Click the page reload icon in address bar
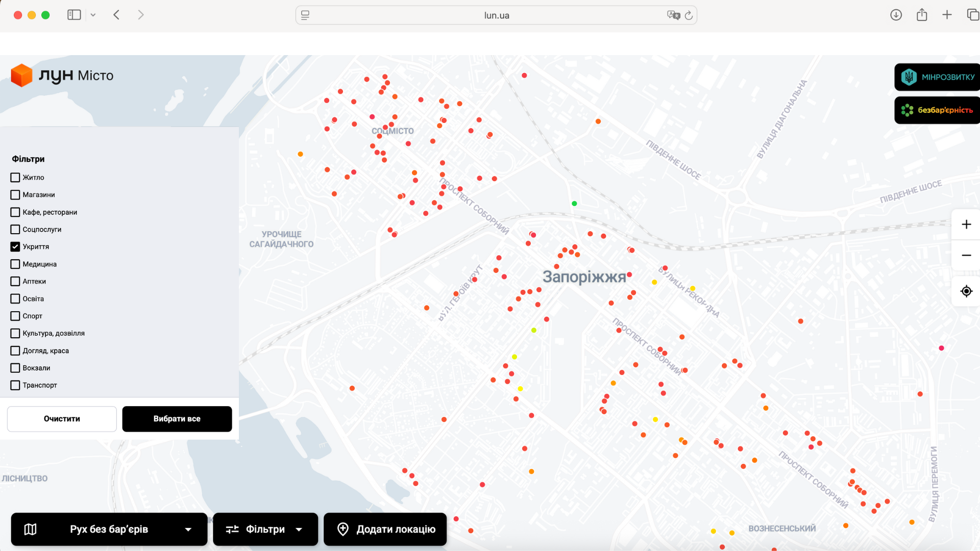The width and height of the screenshot is (980, 551). pos(689,15)
